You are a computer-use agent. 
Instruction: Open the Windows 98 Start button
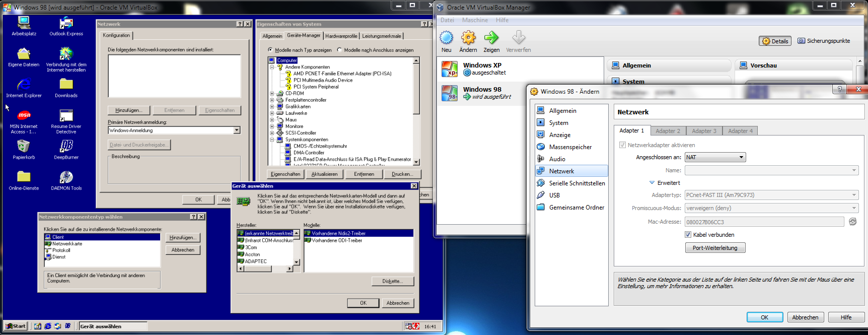(16, 326)
